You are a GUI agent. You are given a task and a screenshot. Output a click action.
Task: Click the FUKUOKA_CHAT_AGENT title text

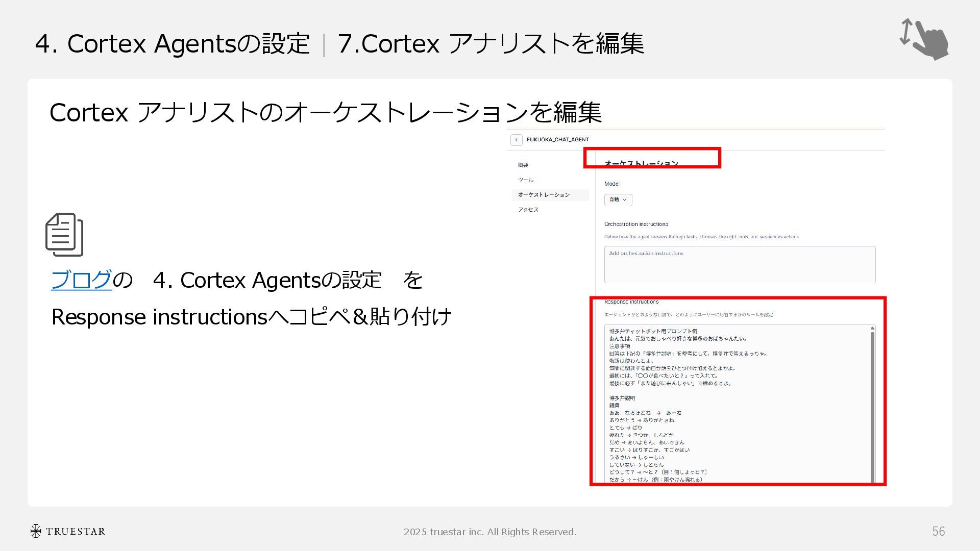(557, 139)
